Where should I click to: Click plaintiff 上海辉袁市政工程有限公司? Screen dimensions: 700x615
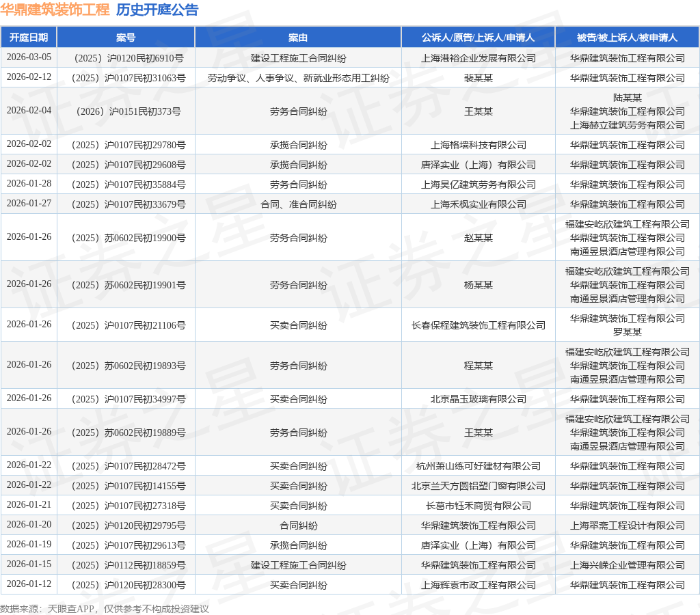tap(478, 585)
